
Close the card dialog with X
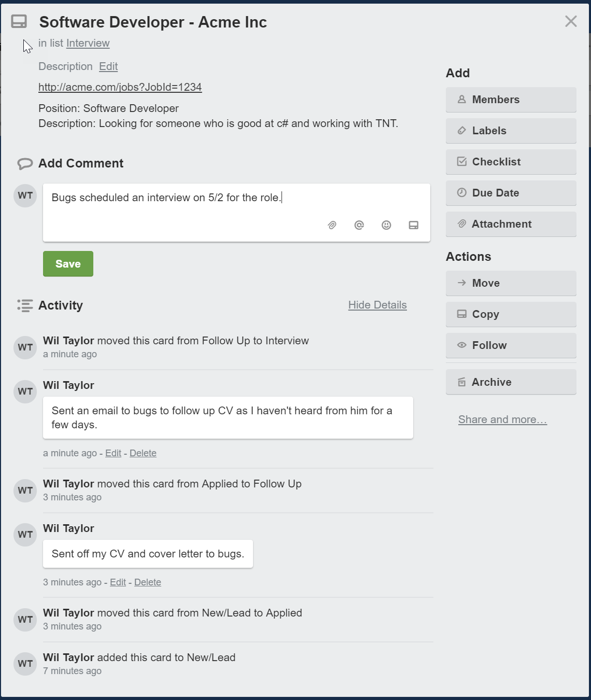(571, 21)
